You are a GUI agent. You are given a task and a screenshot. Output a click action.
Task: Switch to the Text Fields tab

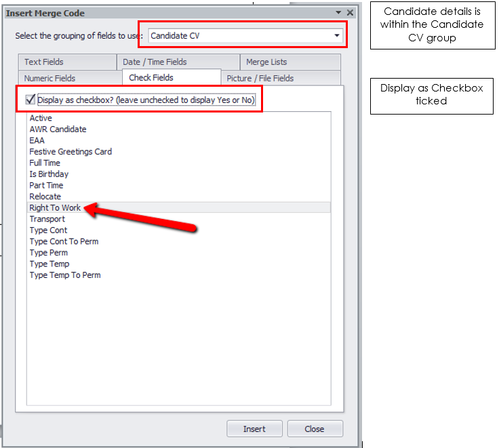pos(44,62)
